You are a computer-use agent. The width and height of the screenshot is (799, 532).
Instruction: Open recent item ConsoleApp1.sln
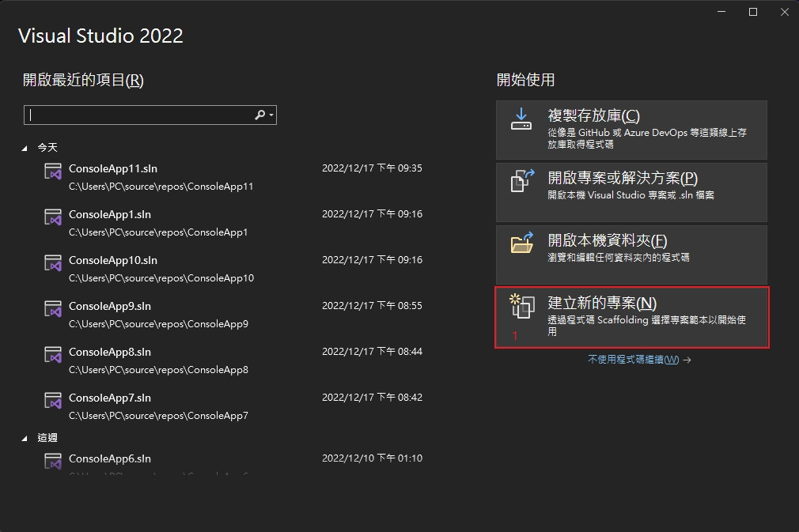click(233, 223)
